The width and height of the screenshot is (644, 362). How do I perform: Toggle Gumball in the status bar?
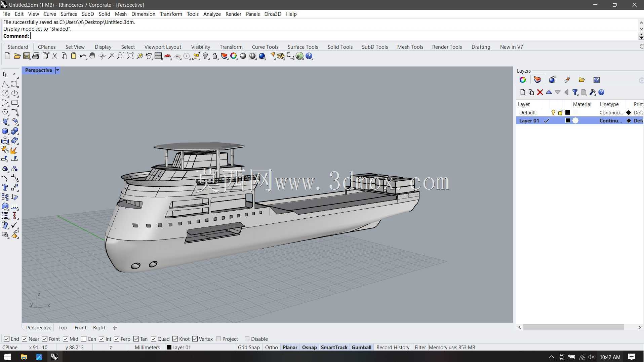pos(361,347)
